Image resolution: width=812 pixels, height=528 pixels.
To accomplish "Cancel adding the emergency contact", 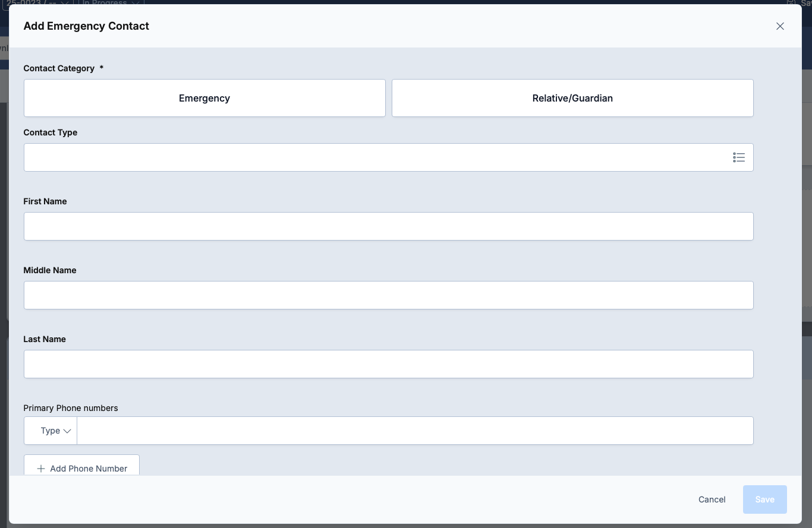I will (x=712, y=499).
